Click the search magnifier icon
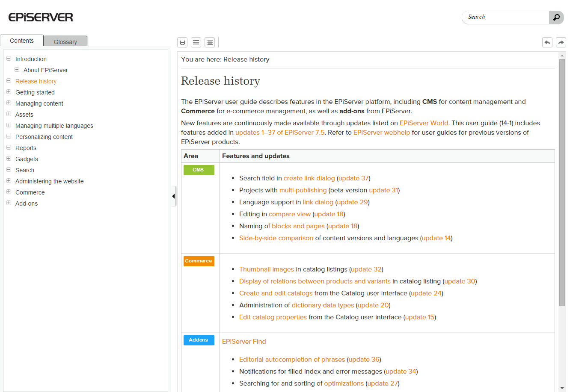The height and width of the screenshot is (392, 570). coord(556,17)
